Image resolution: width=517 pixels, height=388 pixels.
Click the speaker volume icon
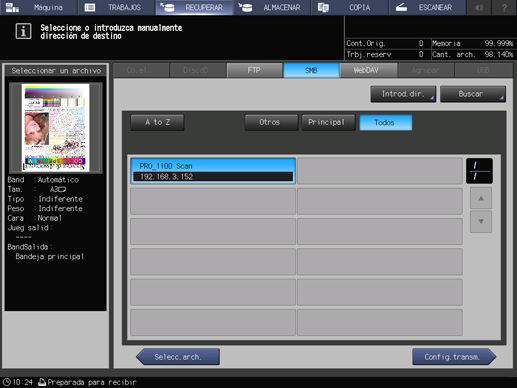click(x=479, y=7)
